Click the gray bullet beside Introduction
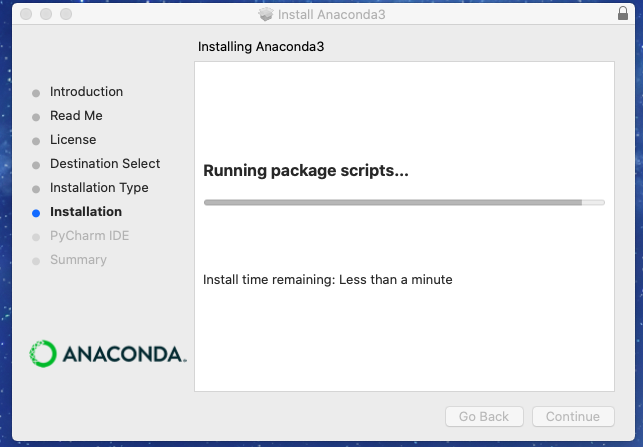 [36, 93]
